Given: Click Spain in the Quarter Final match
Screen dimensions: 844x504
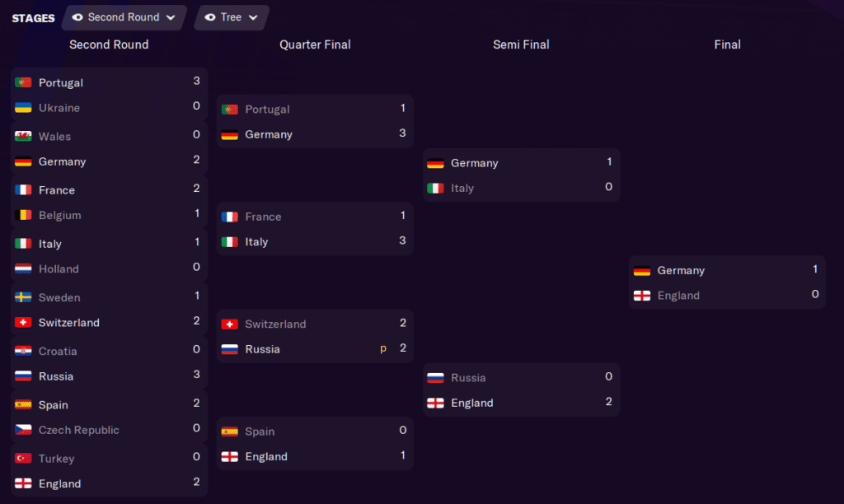Looking at the screenshot, I should click(260, 432).
